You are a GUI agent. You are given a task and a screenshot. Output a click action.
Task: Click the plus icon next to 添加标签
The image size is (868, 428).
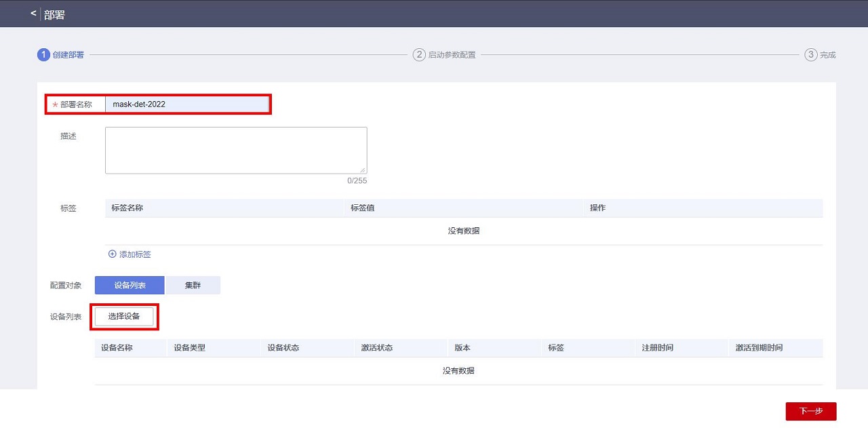(x=112, y=254)
